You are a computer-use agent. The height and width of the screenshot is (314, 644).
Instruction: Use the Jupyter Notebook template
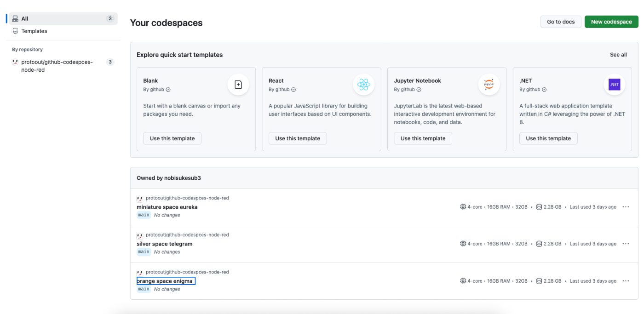click(x=423, y=138)
